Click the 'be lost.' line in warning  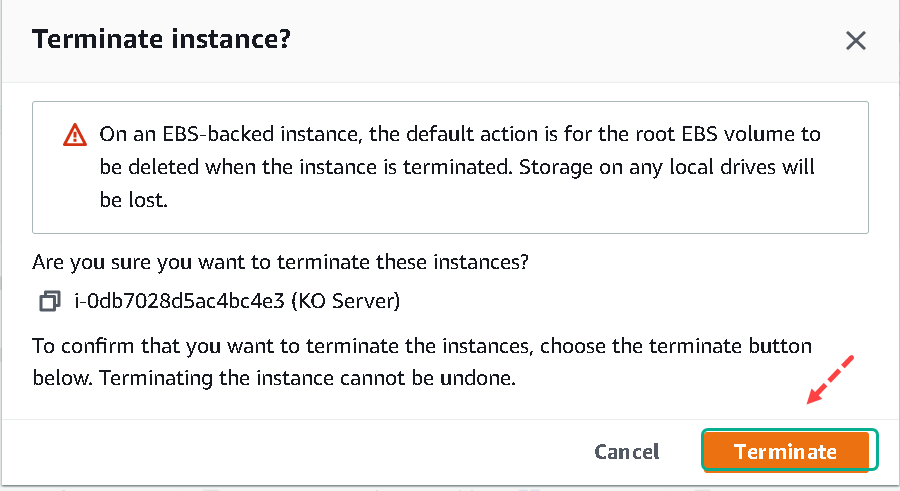(133, 200)
